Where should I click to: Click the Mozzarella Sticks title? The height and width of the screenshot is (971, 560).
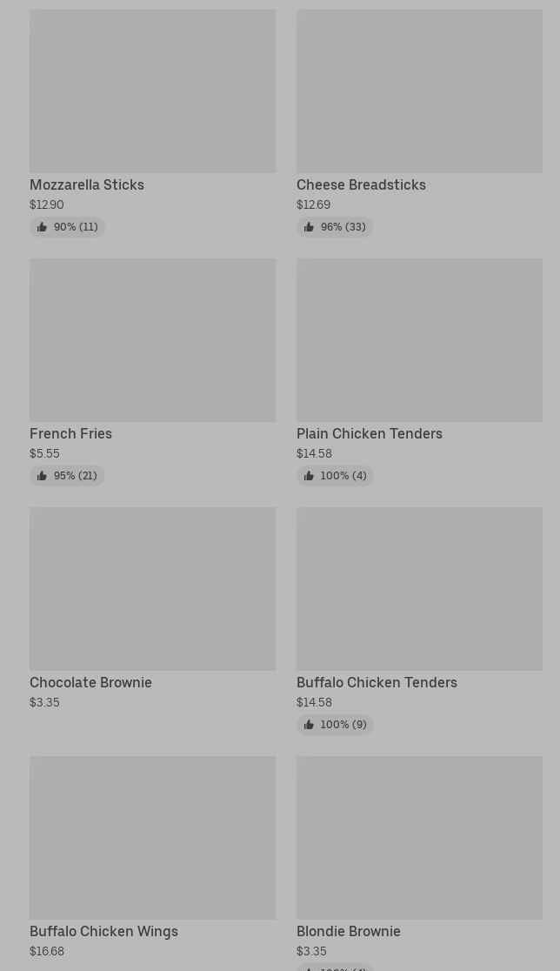pos(87,185)
